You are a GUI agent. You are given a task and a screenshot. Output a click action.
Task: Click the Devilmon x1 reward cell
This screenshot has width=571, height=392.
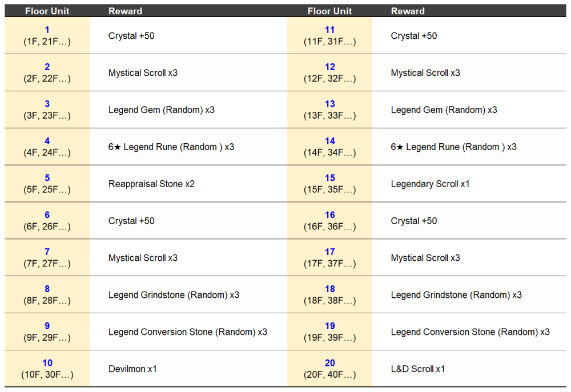132,369
